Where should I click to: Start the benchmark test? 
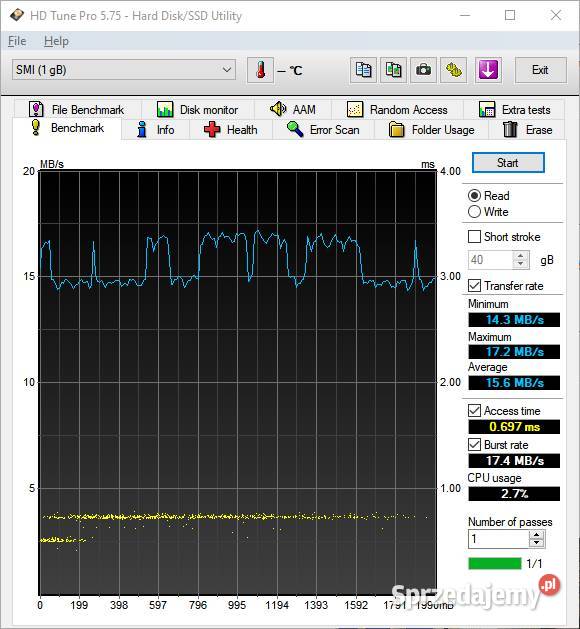pos(508,163)
